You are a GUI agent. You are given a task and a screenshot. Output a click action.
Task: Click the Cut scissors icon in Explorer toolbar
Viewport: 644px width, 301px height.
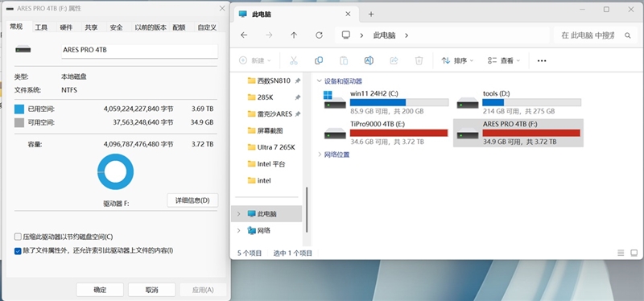293,60
